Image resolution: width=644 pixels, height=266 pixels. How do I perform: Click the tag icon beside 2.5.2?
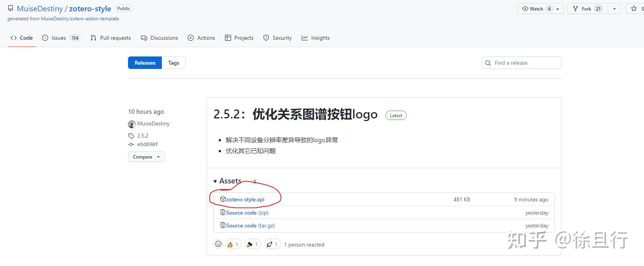coord(131,136)
